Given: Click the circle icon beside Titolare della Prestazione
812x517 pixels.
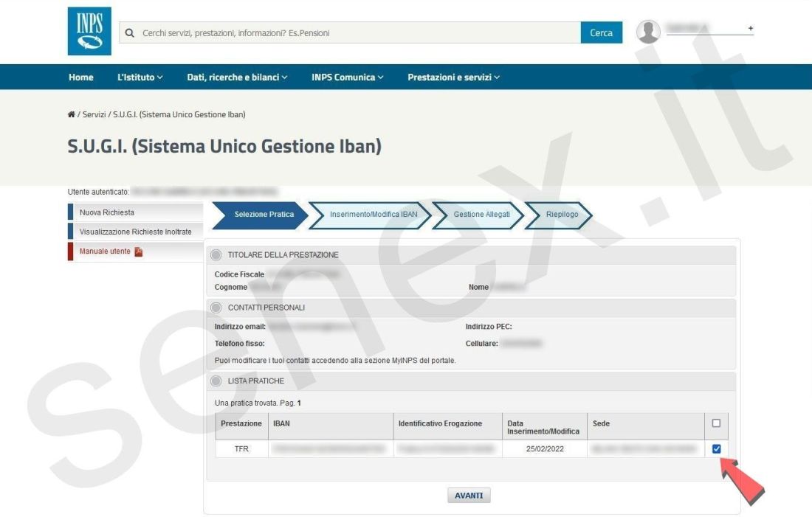Looking at the screenshot, I should 216,255.
